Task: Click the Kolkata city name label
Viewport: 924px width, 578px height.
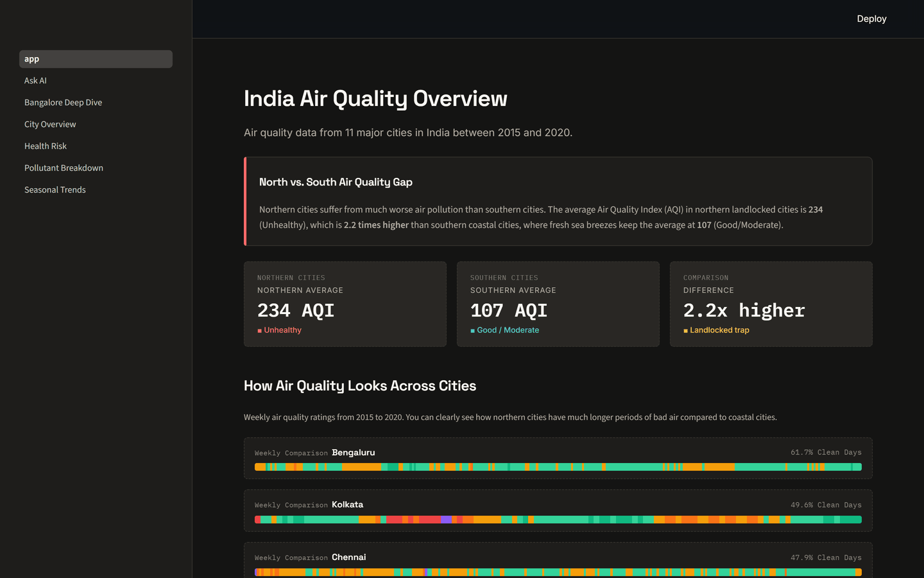Action: [x=347, y=505]
